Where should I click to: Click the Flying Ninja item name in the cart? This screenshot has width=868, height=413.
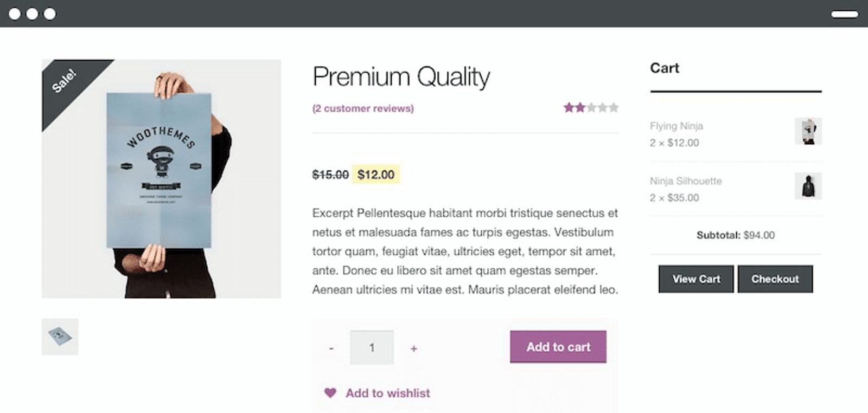click(x=677, y=126)
